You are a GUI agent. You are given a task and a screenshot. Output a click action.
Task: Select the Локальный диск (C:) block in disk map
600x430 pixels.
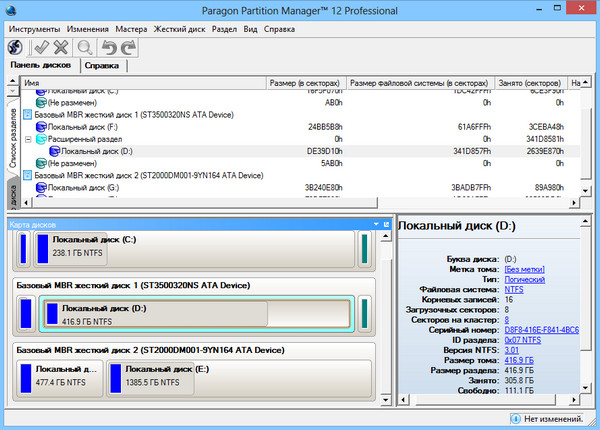point(200,247)
